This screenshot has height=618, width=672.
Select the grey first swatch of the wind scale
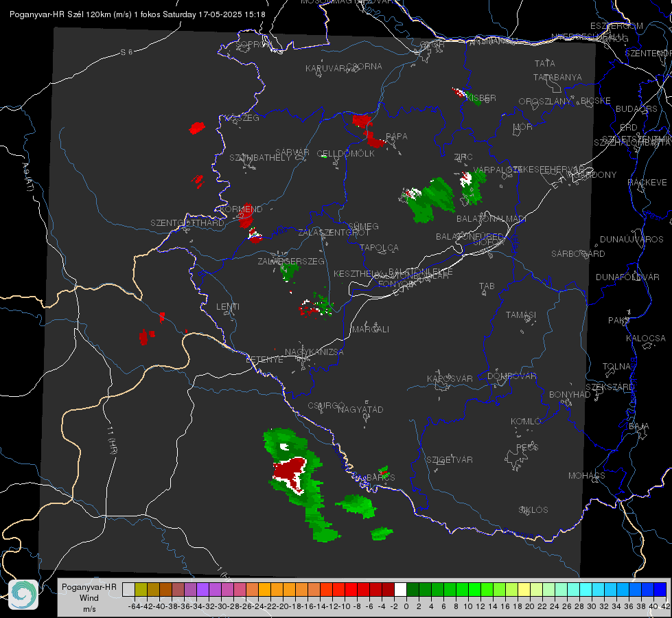(x=128, y=589)
